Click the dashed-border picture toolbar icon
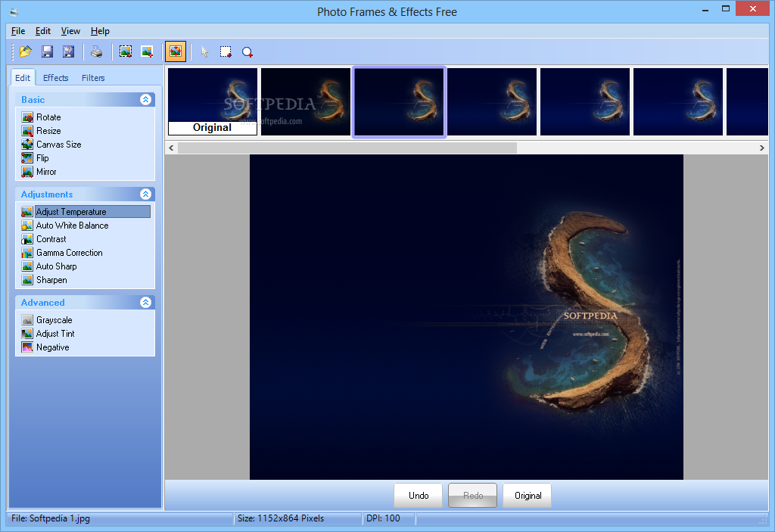Screen dimensions: 775x532 point(126,51)
